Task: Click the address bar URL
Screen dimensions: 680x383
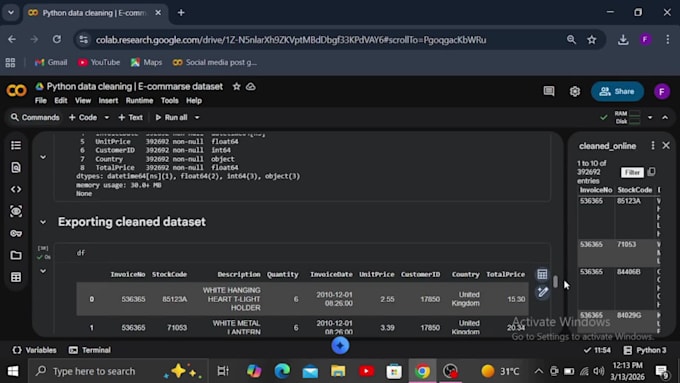Action: pyautogui.click(x=291, y=40)
